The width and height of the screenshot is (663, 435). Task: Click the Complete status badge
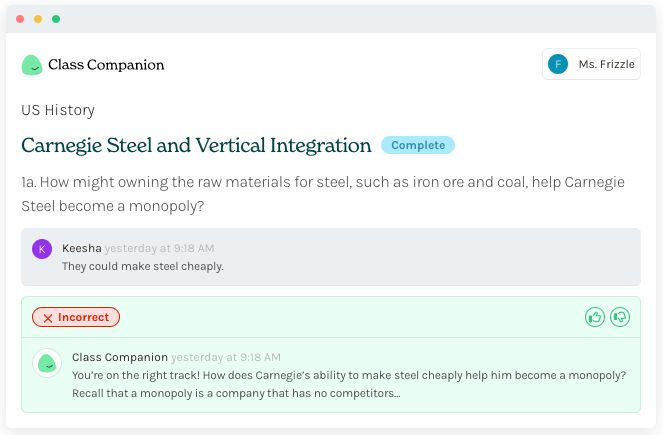point(418,145)
